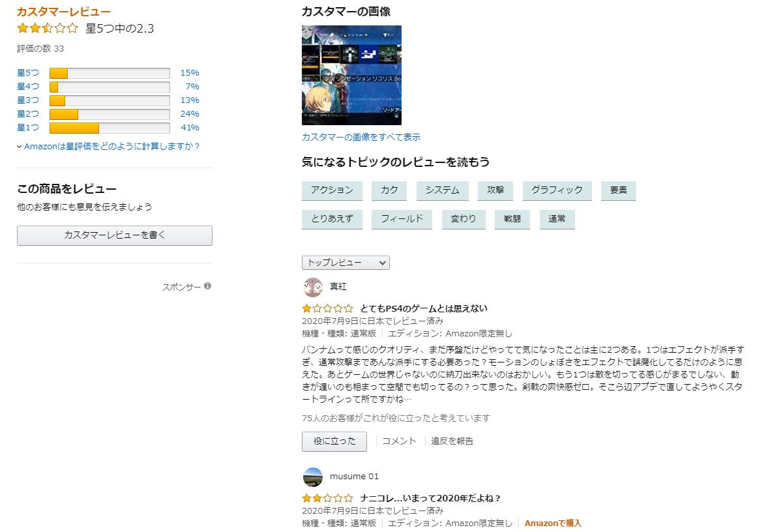Click the sponsor info icon
This screenshot has height=532, width=766.
point(207,286)
